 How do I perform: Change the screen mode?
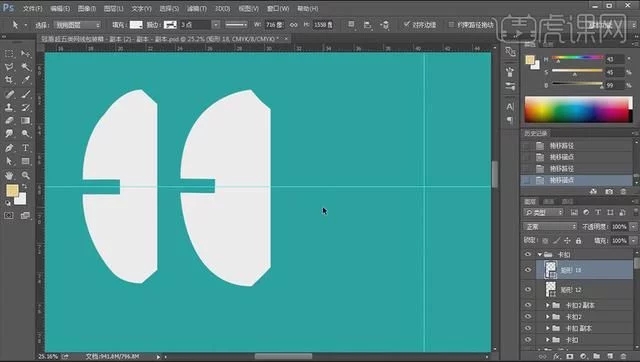(25, 215)
